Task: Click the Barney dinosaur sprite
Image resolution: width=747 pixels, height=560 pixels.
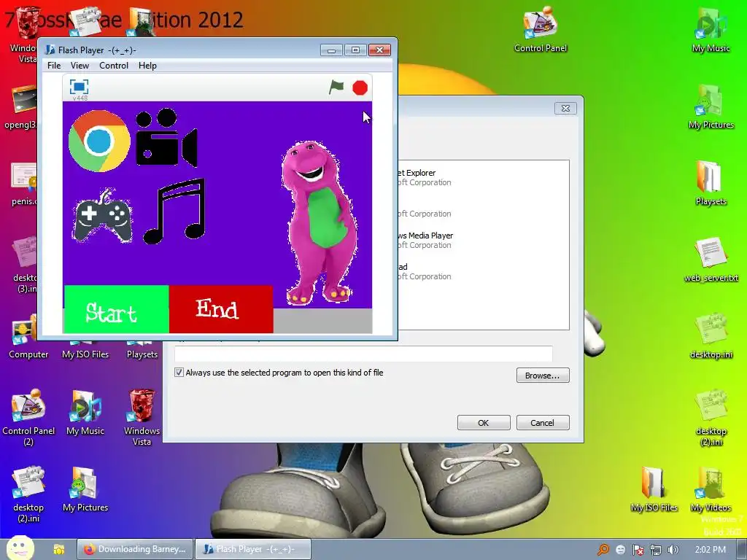Action: 320,223
